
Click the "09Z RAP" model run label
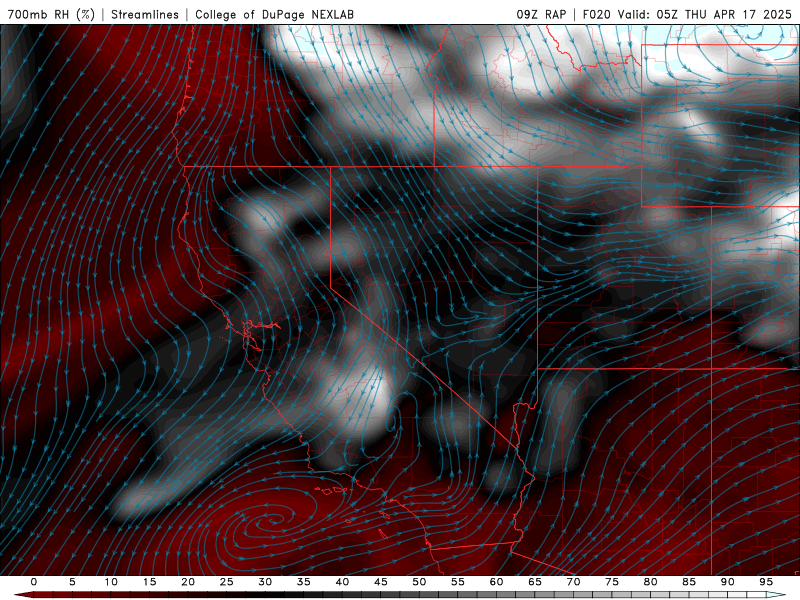click(x=541, y=14)
